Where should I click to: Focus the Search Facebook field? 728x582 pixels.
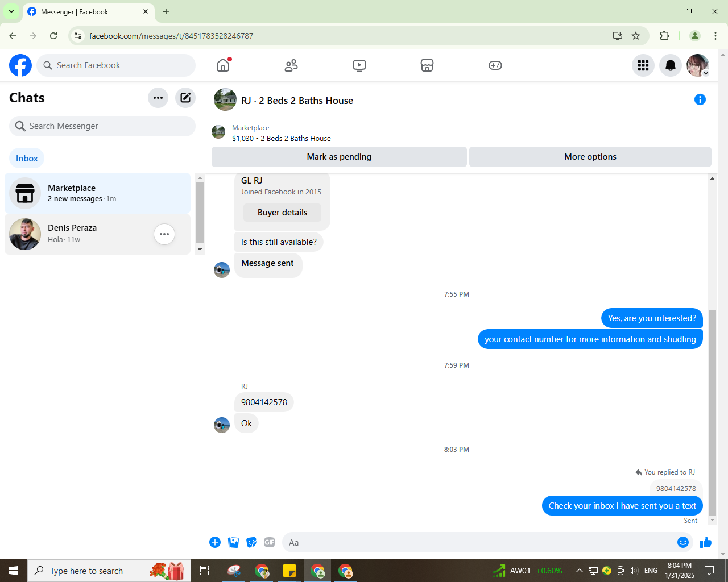(116, 65)
